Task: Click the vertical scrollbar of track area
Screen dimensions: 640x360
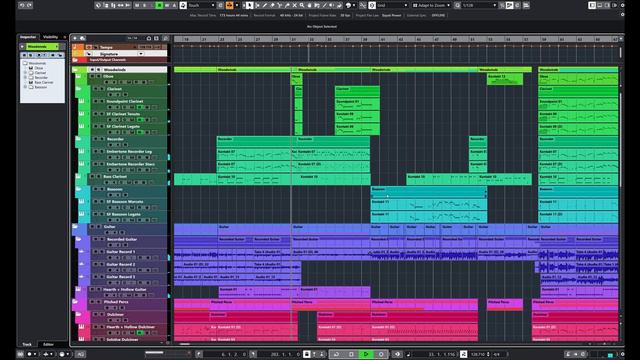Action: [x=621, y=139]
